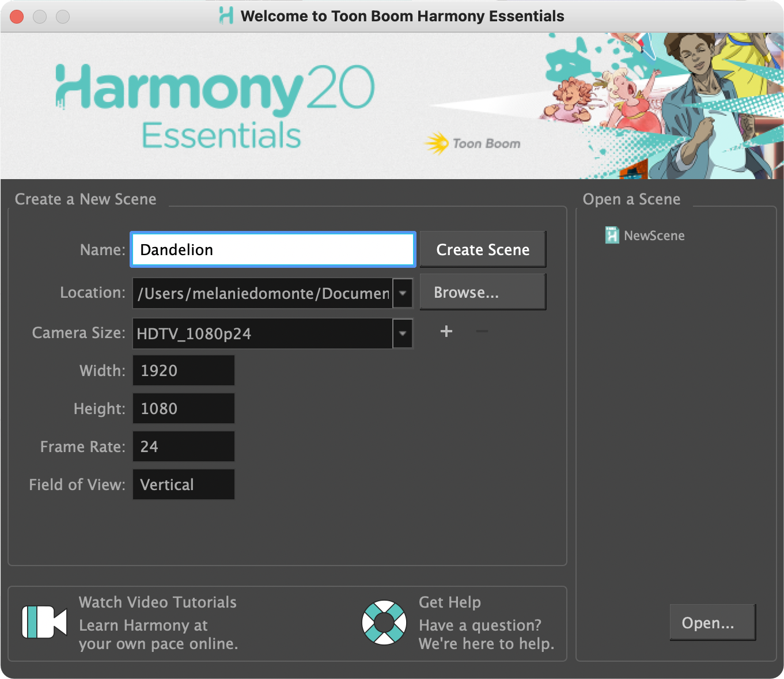Image resolution: width=784 pixels, height=679 pixels.
Task: Click the Frame Rate value field
Action: click(x=183, y=446)
